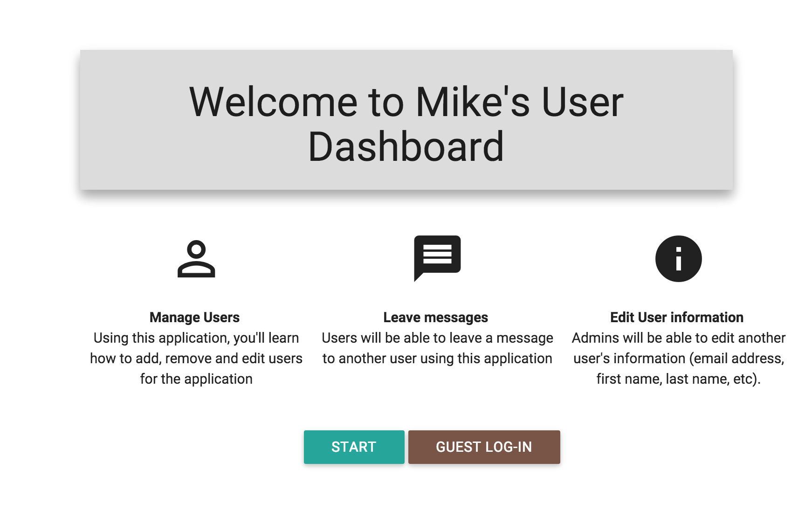The height and width of the screenshot is (511, 812).
Task: Click the text "user's information (email address,"
Action: (x=678, y=359)
